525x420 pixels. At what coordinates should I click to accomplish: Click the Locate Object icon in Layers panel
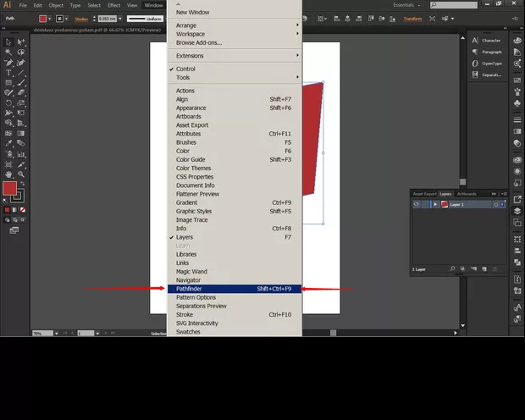pos(452,268)
